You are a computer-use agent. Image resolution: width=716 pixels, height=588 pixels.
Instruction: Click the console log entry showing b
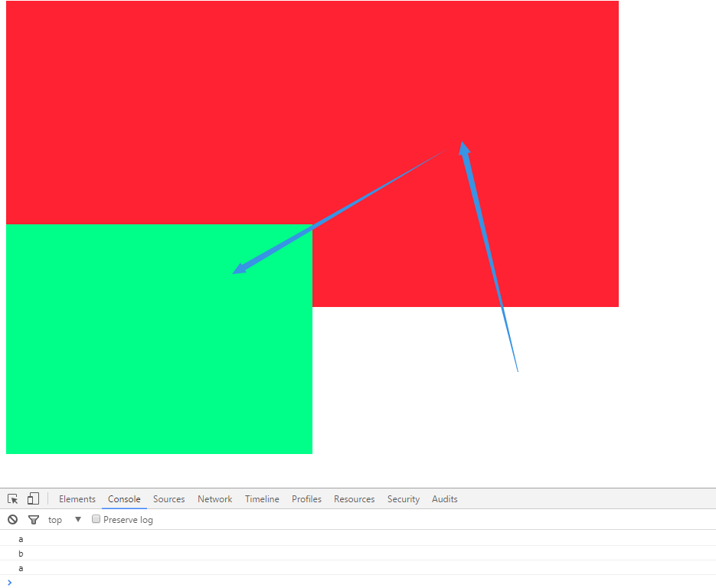click(21, 553)
